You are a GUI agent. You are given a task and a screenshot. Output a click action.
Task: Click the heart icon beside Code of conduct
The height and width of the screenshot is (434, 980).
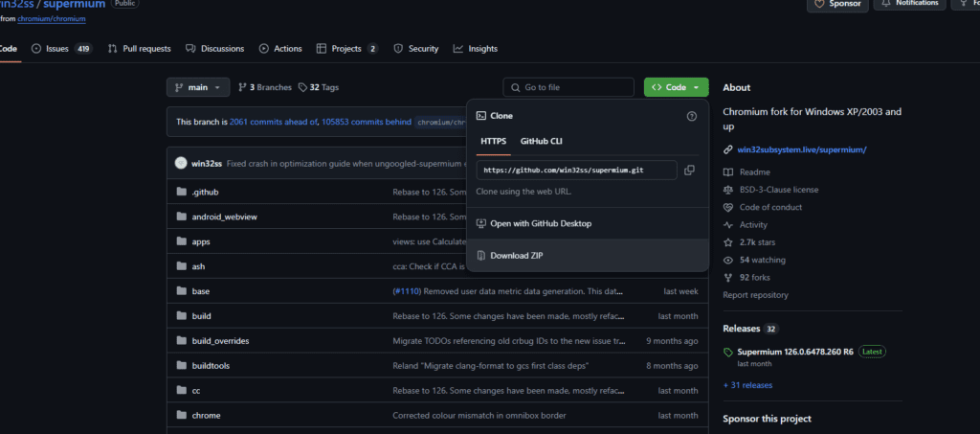(x=727, y=207)
